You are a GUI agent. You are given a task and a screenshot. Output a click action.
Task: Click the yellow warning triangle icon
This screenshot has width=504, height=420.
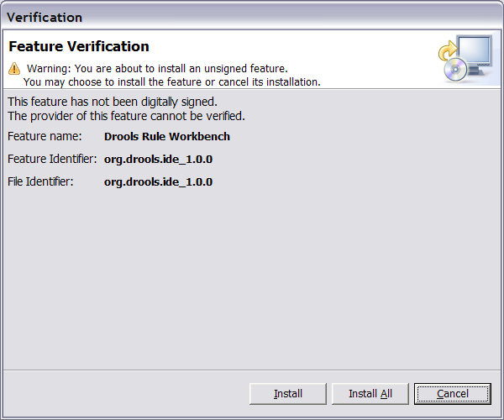(x=13, y=68)
